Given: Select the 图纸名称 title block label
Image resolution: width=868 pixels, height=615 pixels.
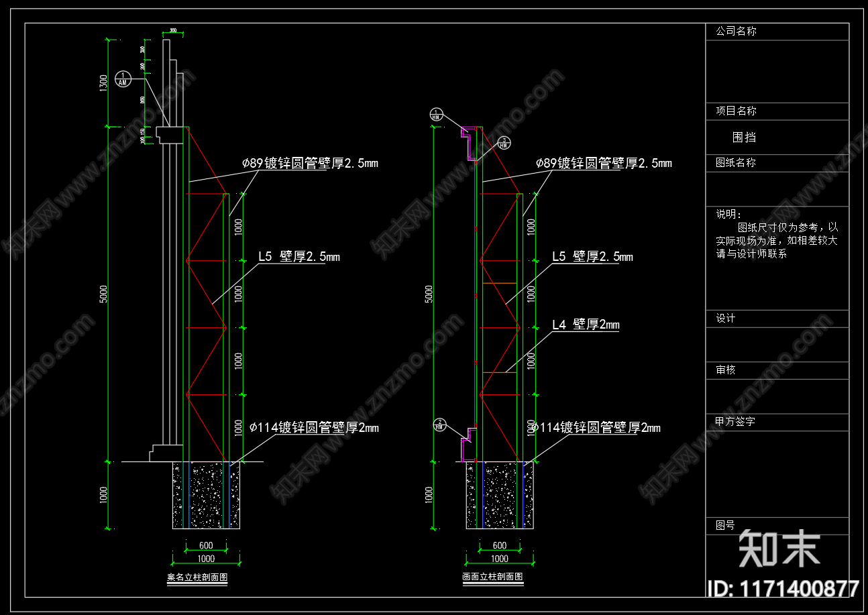Looking at the screenshot, I should (x=736, y=162).
